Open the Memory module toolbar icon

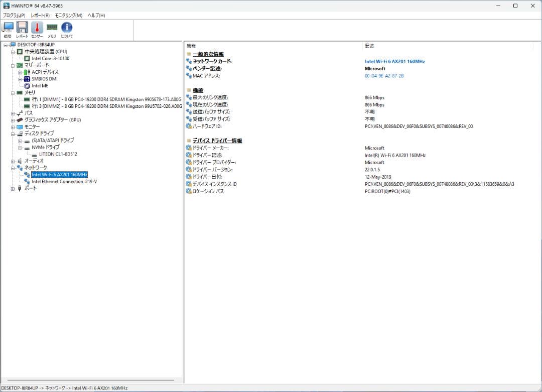coord(52,30)
